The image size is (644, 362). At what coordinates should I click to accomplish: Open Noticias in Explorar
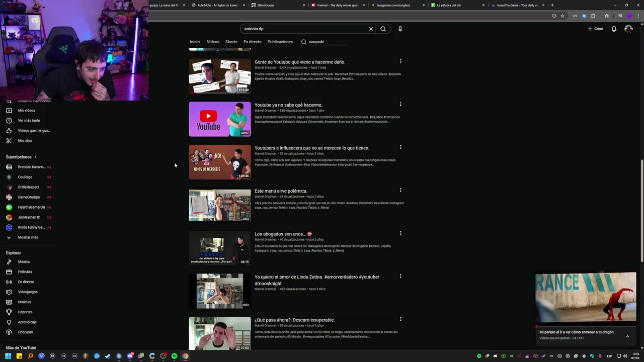24,302
